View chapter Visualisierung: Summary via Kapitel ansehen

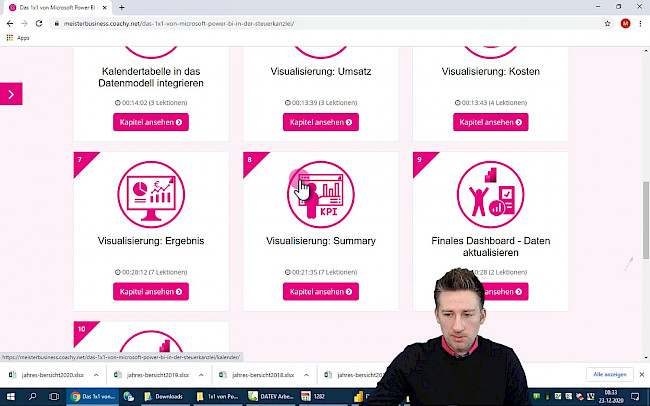(x=320, y=292)
